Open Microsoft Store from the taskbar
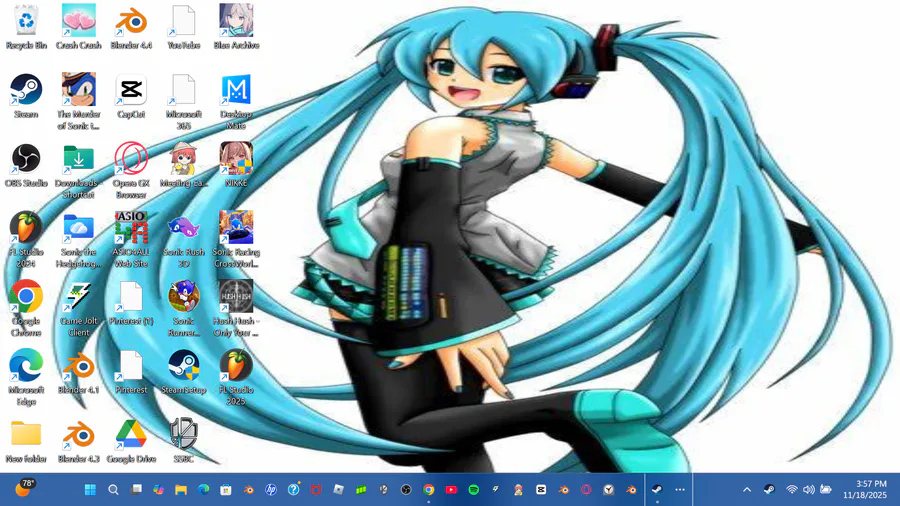 pyautogui.click(x=226, y=489)
